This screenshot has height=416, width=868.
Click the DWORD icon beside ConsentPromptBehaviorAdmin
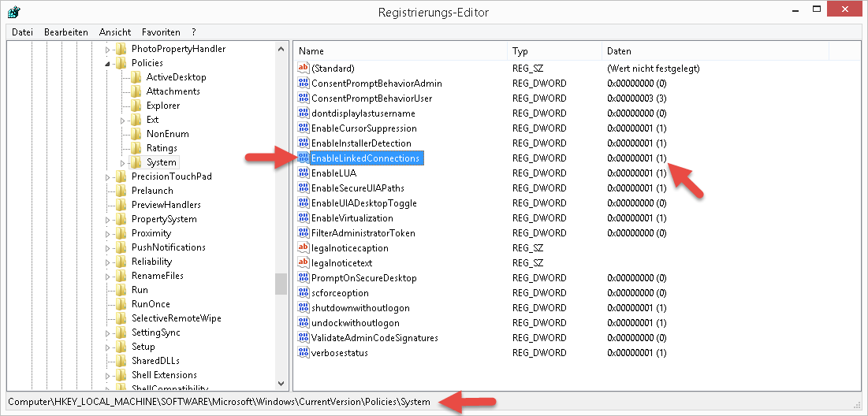304,84
